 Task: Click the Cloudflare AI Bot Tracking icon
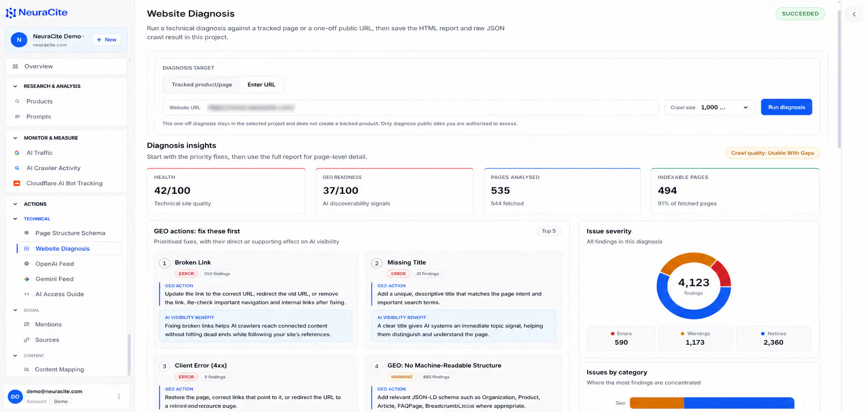(17, 183)
